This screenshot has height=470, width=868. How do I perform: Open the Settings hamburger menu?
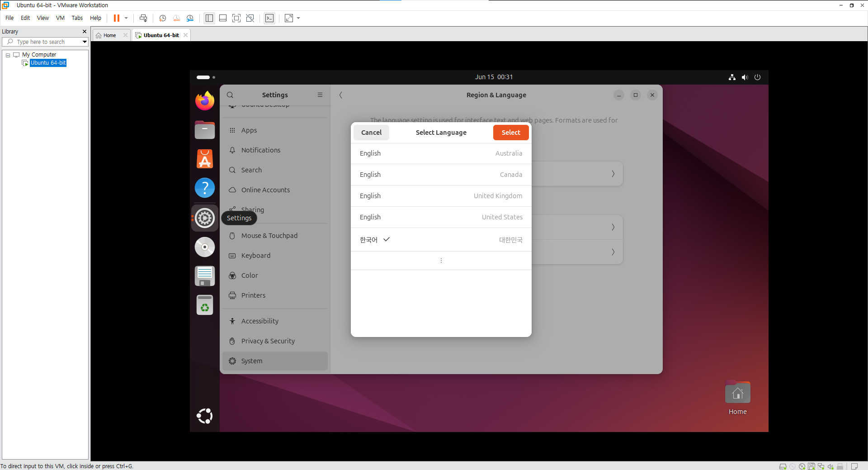pos(320,95)
